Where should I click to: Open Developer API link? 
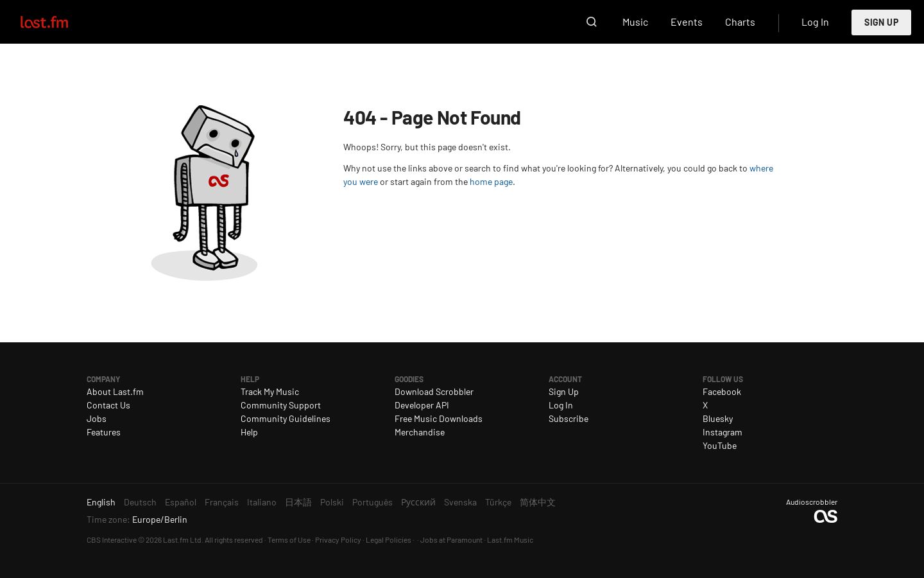[x=422, y=405]
